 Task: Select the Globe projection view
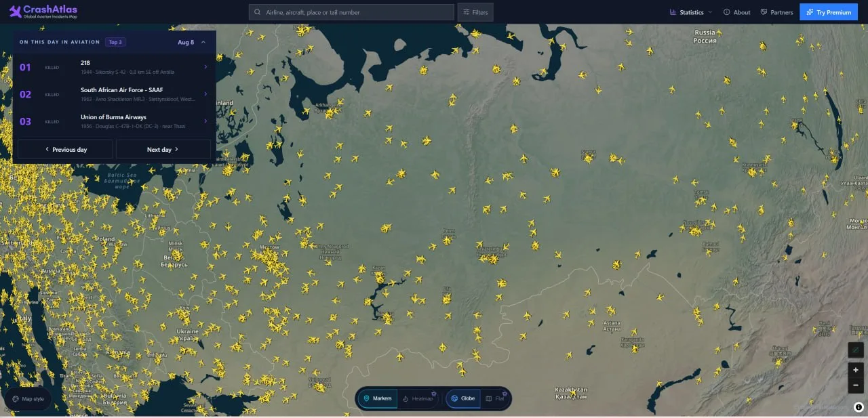point(463,398)
